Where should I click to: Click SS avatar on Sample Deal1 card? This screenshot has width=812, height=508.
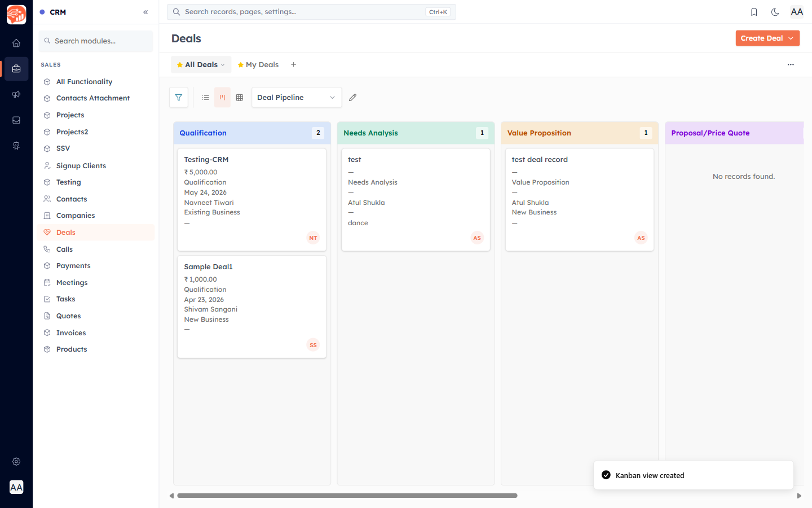tap(313, 345)
